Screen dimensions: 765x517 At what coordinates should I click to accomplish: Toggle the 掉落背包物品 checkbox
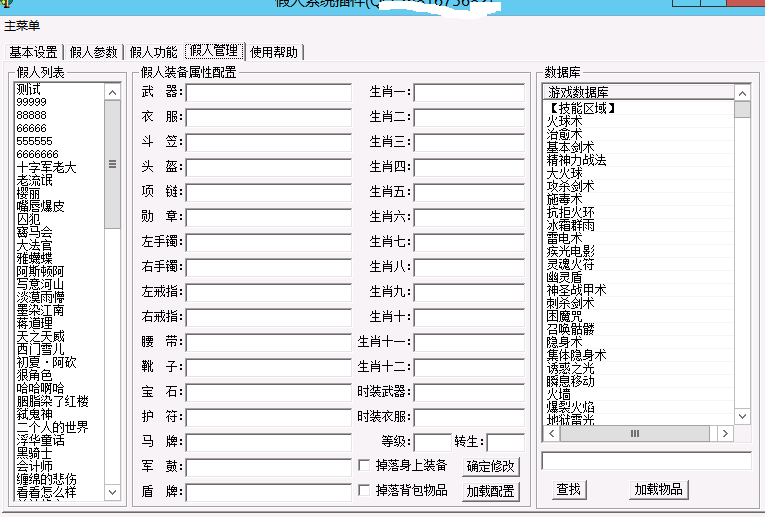(364, 490)
